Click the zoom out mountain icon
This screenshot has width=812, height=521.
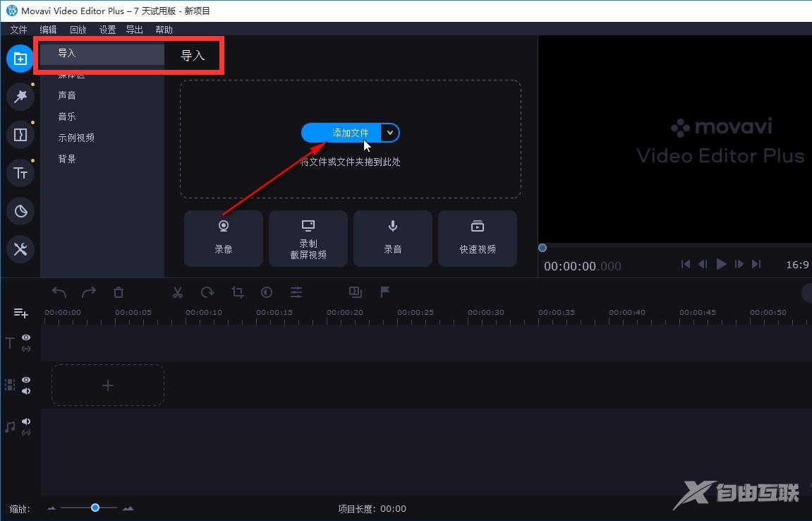click(51, 508)
